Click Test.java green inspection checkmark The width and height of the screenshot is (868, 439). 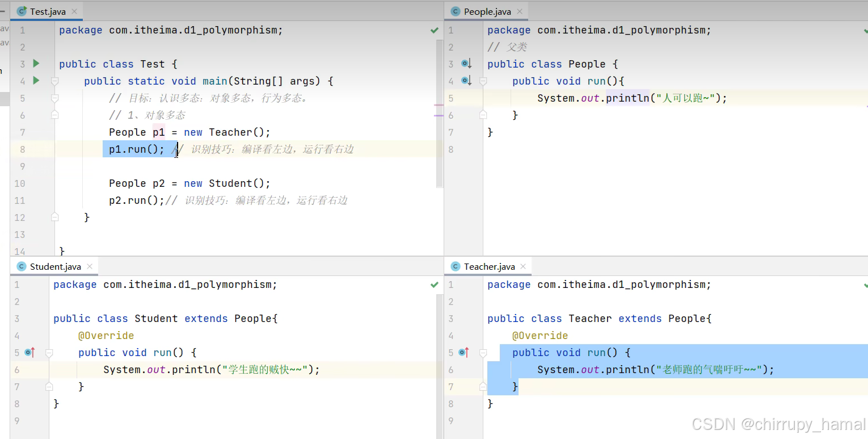pos(435,30)
